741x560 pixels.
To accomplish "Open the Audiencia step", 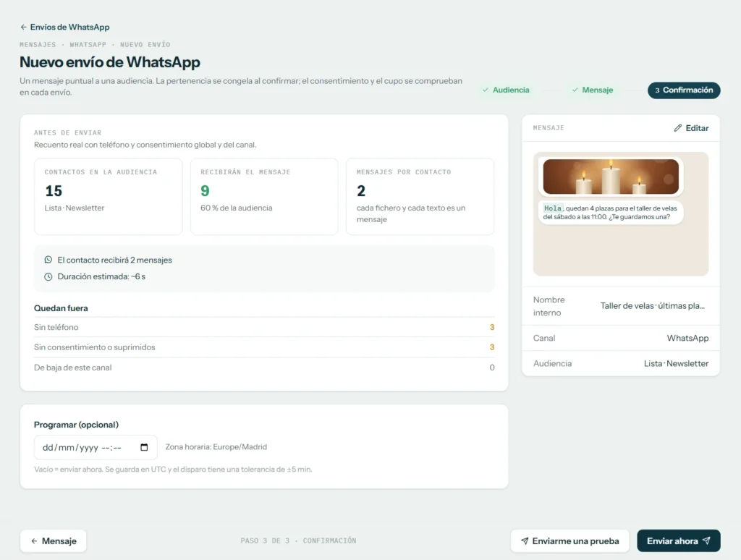I will (x=506, y=90).
